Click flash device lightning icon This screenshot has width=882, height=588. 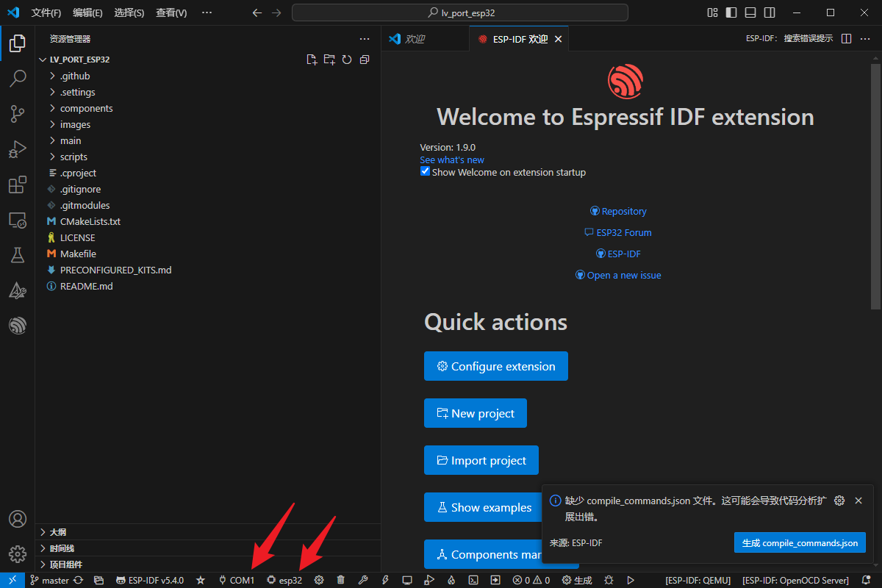click(385, 580)
